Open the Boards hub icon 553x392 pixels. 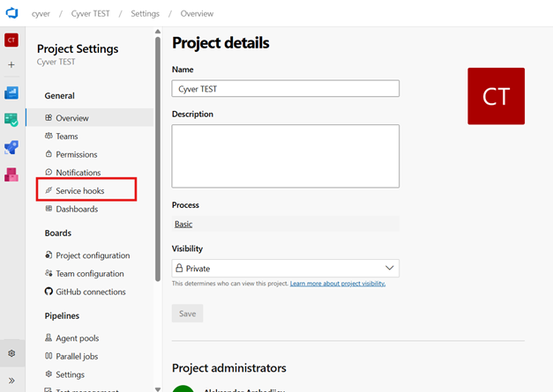[x=11, y=120]
